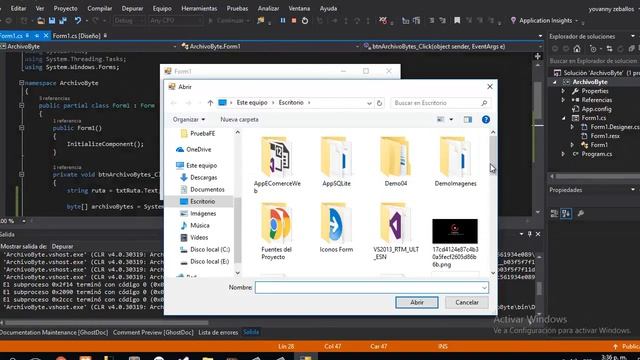
Task: Select the black PNG image thumbnail
Action: coord(455,231)
